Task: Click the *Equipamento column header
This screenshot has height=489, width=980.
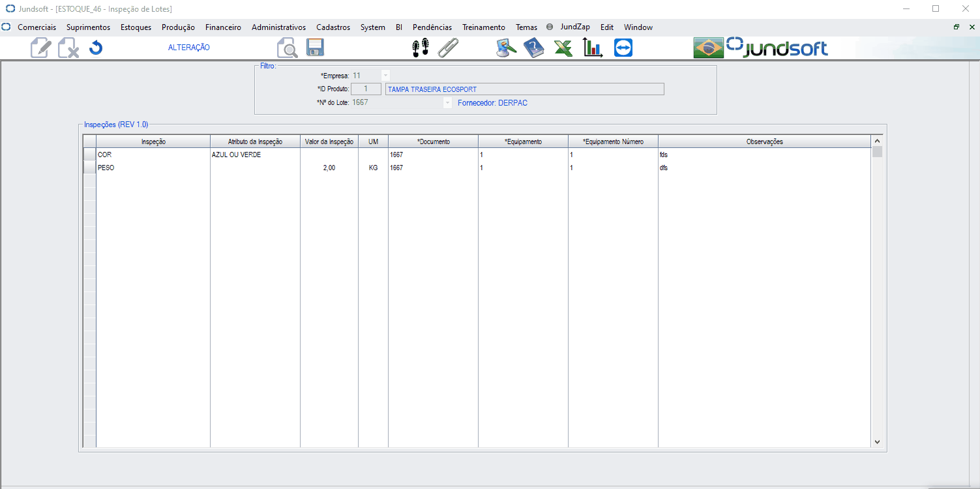Action: (523, 141)
